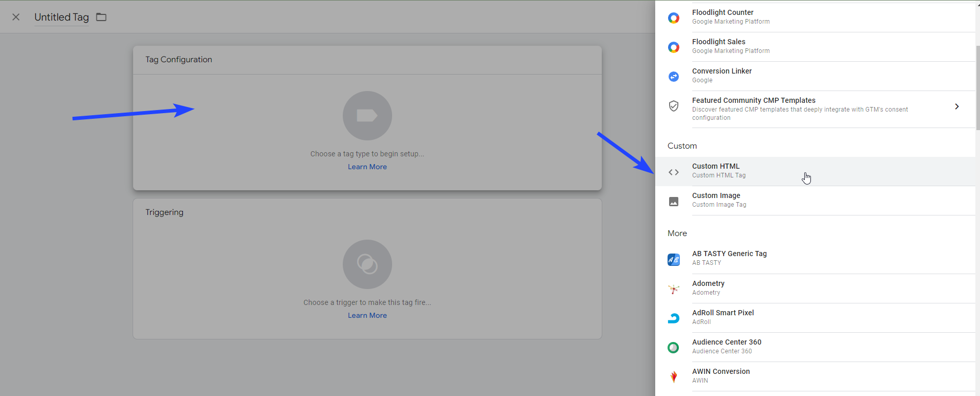
Task: Click the Adometry logo icon
Action: [674, 289]
